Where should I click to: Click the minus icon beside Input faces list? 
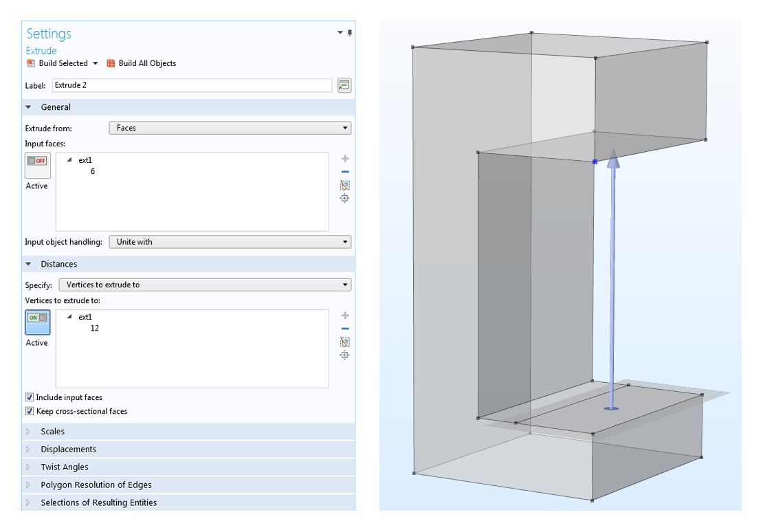pos(345,172)
